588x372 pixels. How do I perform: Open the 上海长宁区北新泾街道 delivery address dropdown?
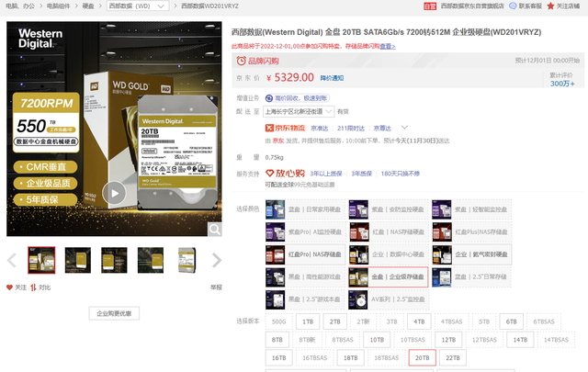(299, 112)
